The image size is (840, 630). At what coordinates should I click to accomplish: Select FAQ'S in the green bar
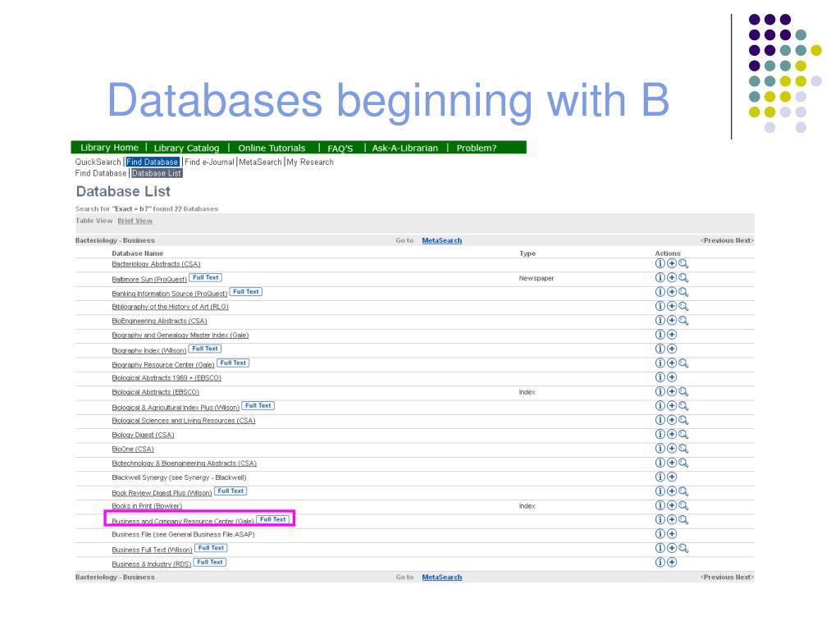(340, 148)
